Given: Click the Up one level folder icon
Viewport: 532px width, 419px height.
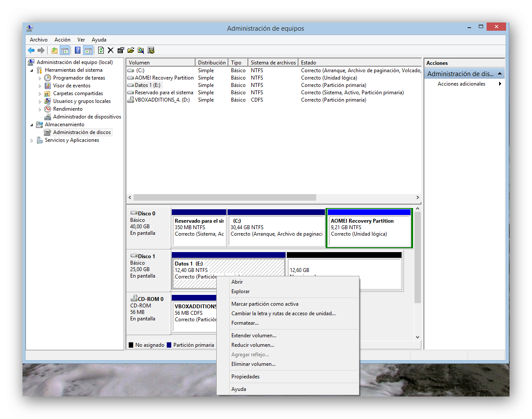Looking at the screenshot, I should pos(54,50).
